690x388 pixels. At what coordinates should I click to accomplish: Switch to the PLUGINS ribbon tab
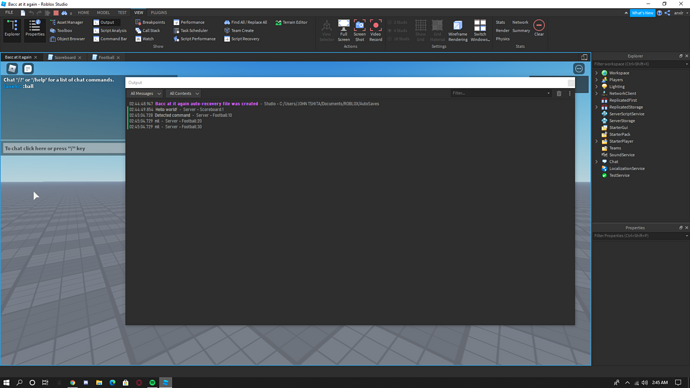[159, 13]
